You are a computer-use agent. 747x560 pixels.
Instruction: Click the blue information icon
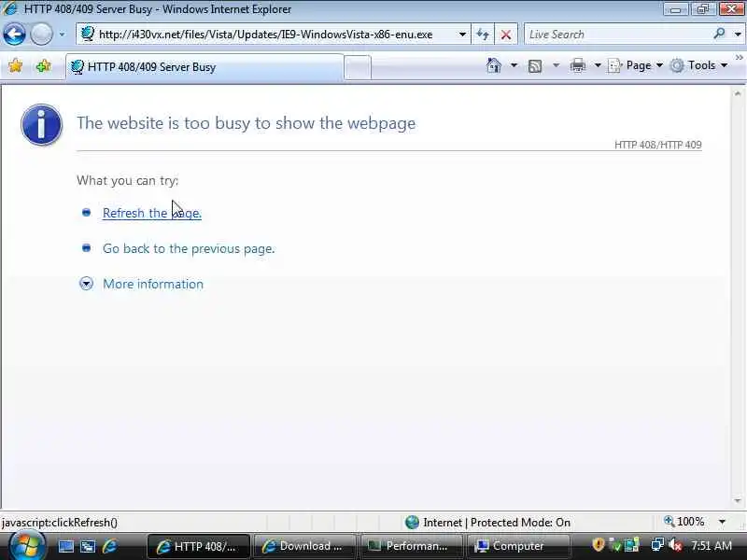pyautogui.click(x=41, y=125)
